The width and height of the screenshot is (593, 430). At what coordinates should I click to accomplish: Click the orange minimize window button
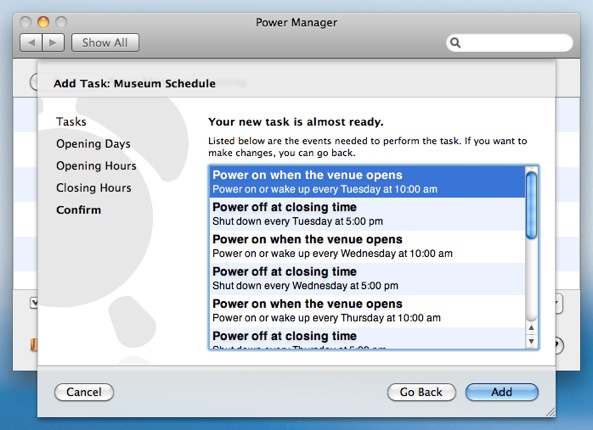click(x=43, y=22)
